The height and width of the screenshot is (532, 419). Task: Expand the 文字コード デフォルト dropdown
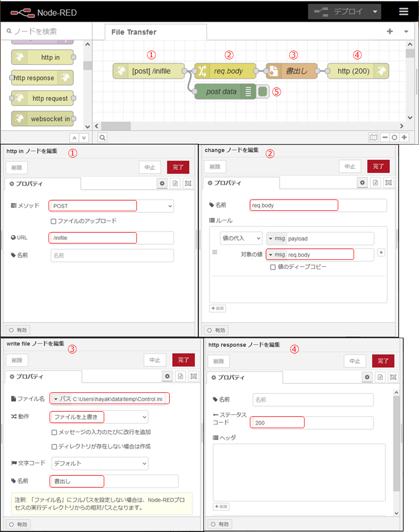[100, 463]
